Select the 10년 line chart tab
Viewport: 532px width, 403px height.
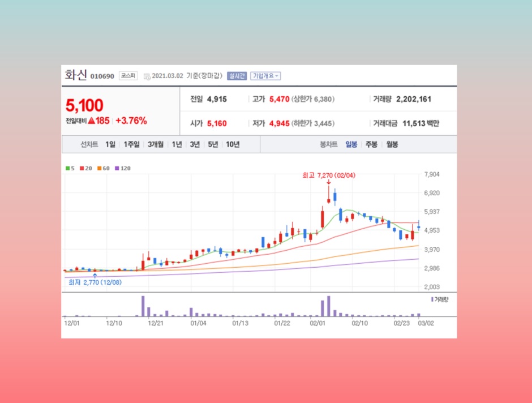coord(233,144)
